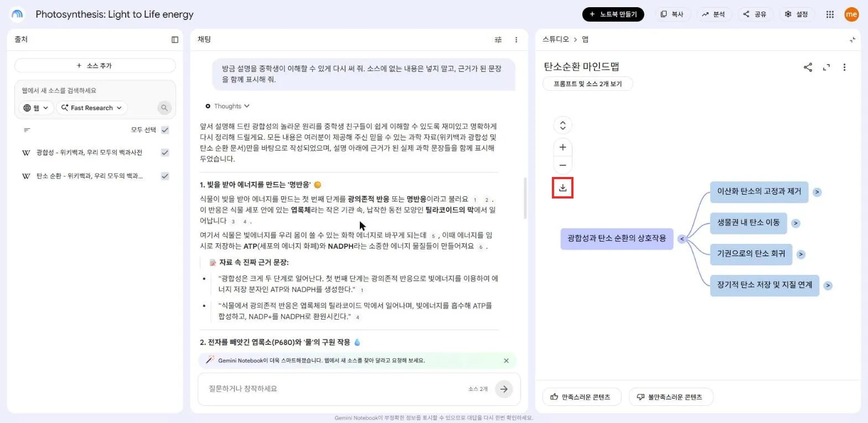Uncheck the 탄소 순환 위키백과 source
The image size is (868, 423).
tap(165, 176)
